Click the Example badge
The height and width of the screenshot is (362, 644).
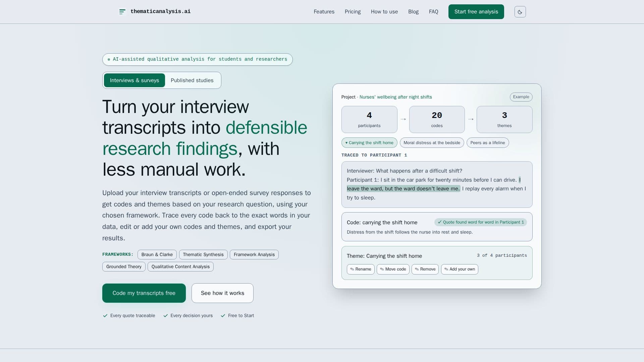pyautogui.click(x=521, y=97)
